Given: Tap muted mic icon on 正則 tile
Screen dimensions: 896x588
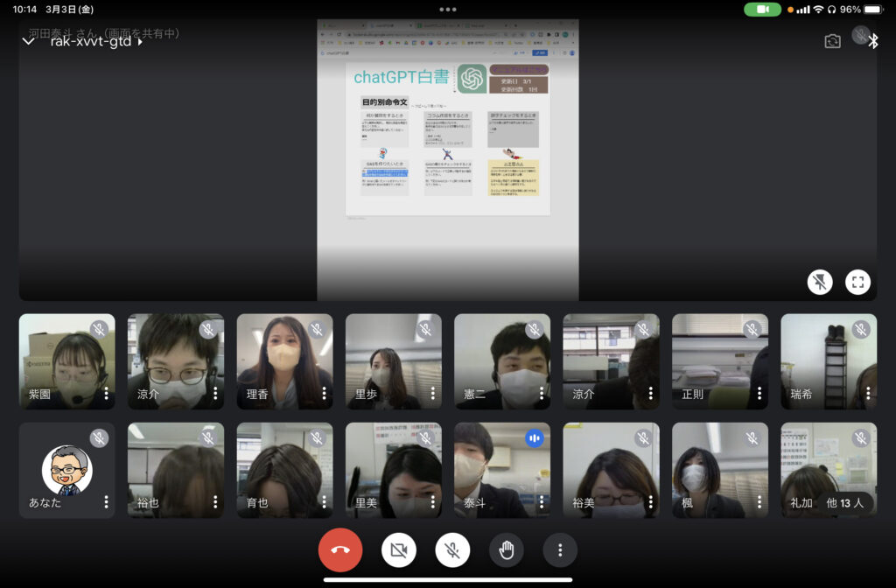Looking at the screenshot, I should (752, 329).
